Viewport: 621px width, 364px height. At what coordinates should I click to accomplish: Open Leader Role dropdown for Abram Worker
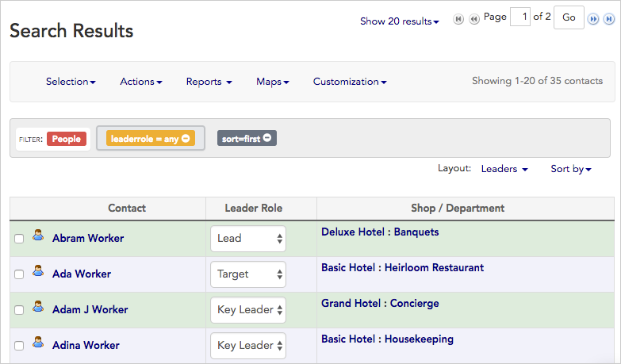247,239
